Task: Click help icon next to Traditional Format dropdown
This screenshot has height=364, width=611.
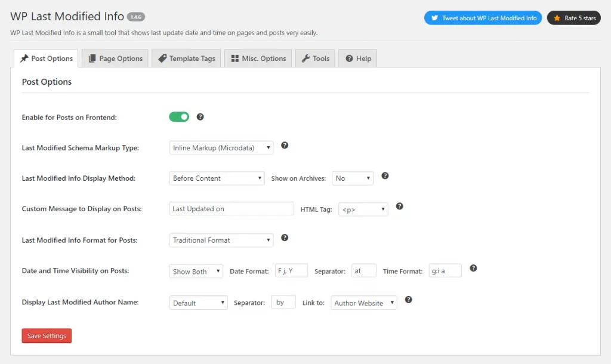Action: pos(285,237)
